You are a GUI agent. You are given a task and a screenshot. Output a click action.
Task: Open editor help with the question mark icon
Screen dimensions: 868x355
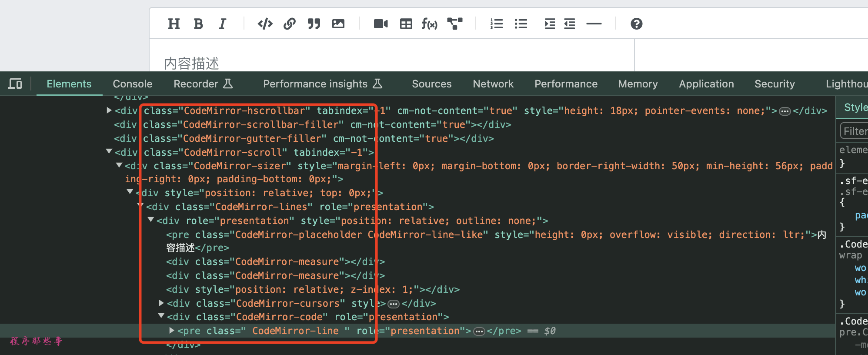pyautogui.click(x=636, y=24)
